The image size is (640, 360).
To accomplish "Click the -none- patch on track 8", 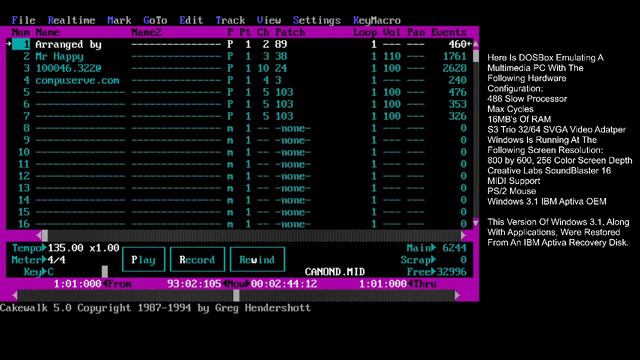I will click(293, 129).
